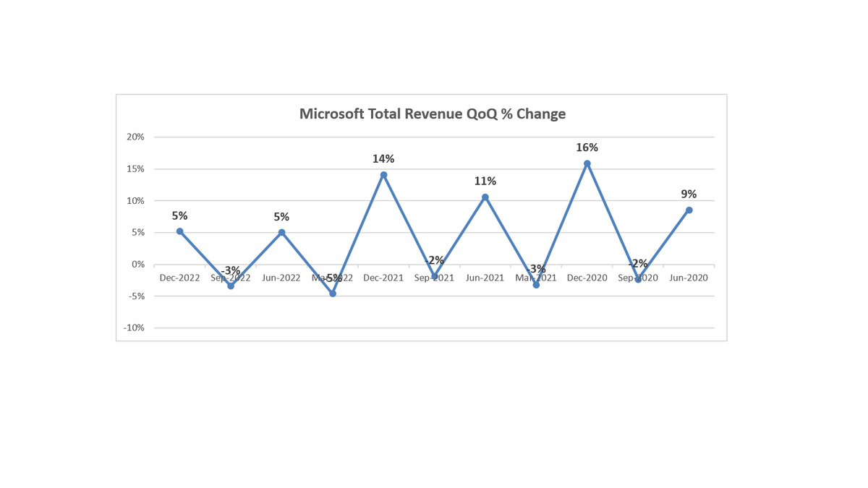Image resolution: width=868 pixels, height=488 pixels.
Task: Click the 0% y-axis label
Action: [x=139, y=264]
